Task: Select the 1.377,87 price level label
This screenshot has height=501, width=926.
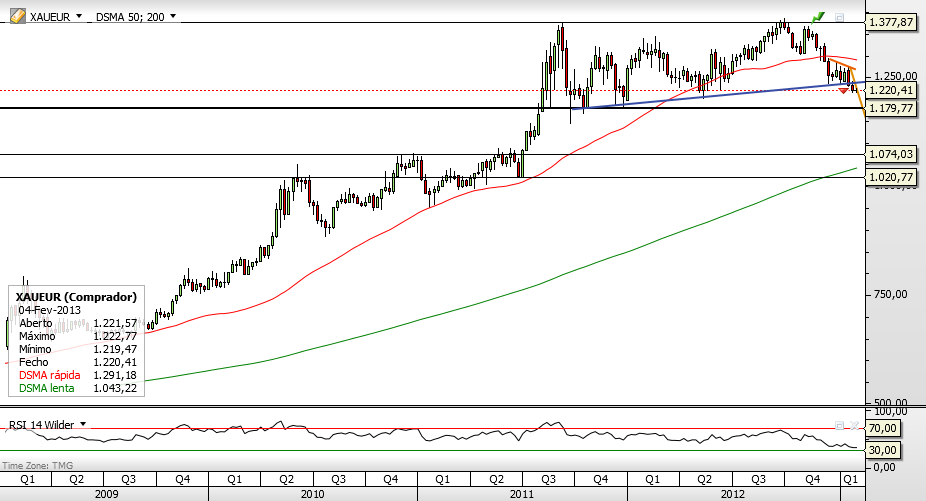Action: [x=891, y=22]
